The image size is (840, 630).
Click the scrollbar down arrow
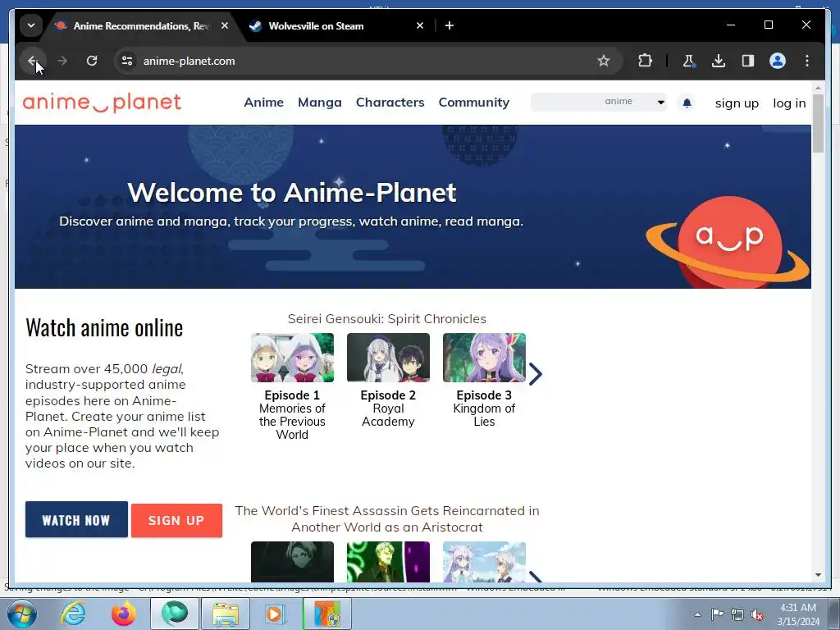pyautogui.click(x=818, y=575)
